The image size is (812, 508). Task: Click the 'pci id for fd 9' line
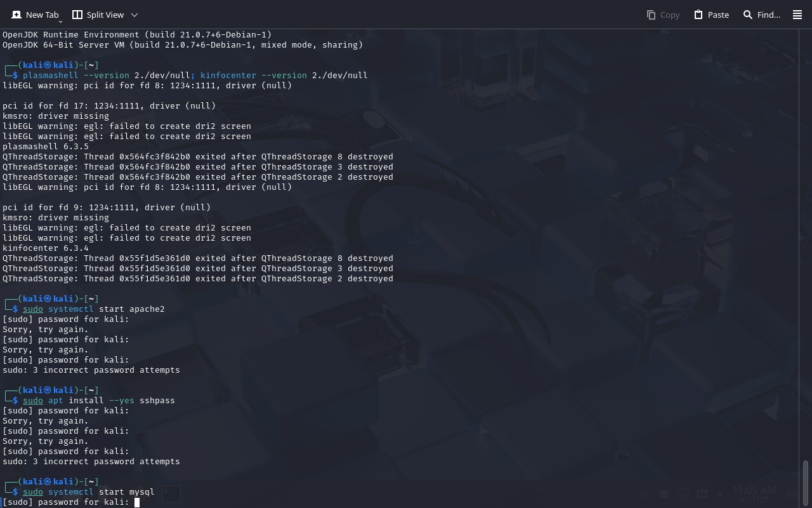pos(107,208)
